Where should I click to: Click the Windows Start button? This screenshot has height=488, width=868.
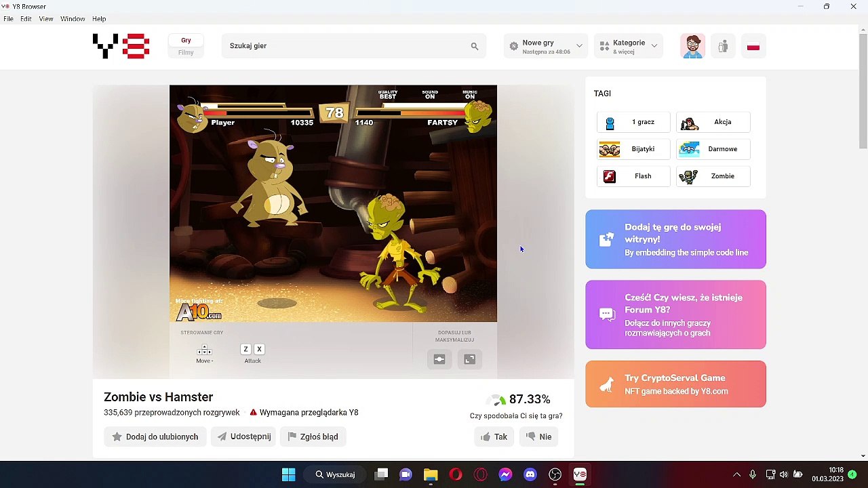point(288,474)
